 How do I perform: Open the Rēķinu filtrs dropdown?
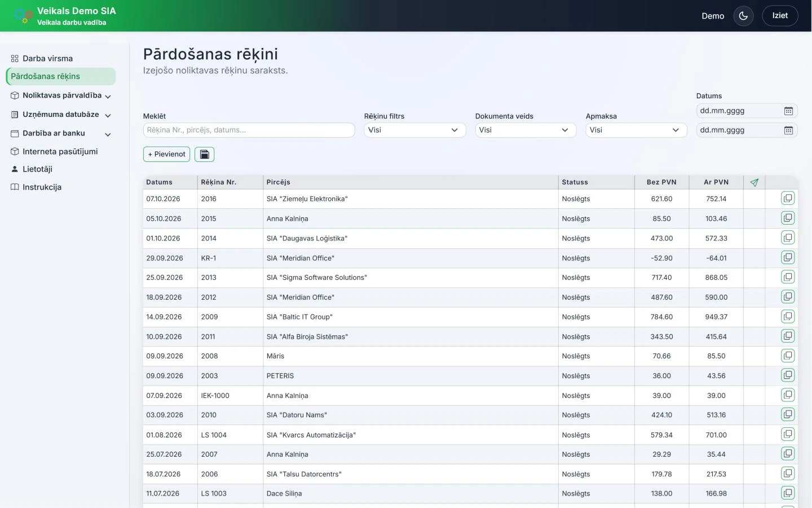click(x=414, y=130)
